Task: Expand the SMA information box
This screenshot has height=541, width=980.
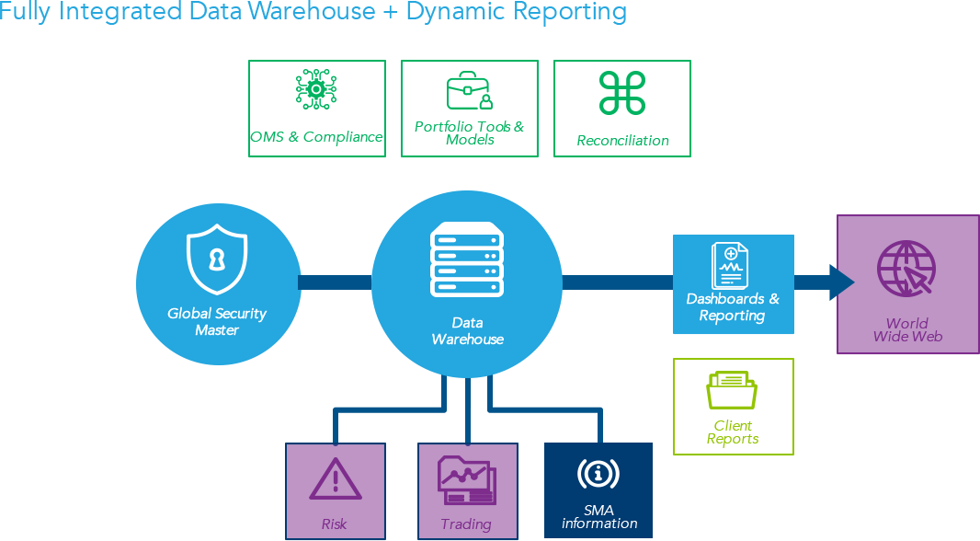Action: pos(598,491)
